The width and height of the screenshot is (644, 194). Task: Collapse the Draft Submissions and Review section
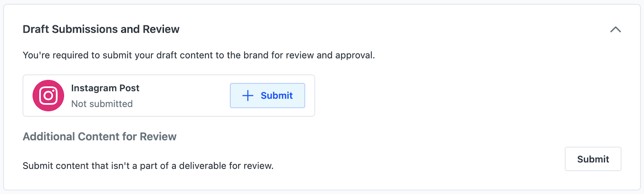tap(615, 29)
